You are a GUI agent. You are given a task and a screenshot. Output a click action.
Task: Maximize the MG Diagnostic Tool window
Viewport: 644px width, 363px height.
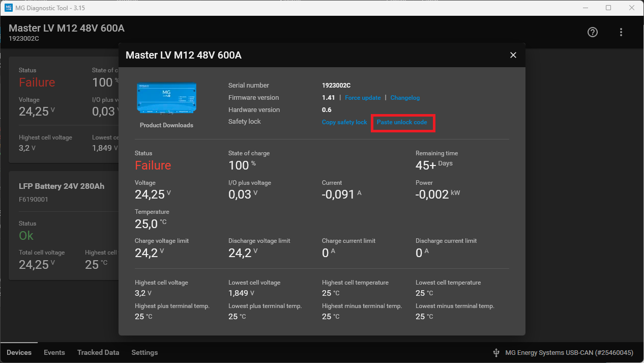point(608,8)
